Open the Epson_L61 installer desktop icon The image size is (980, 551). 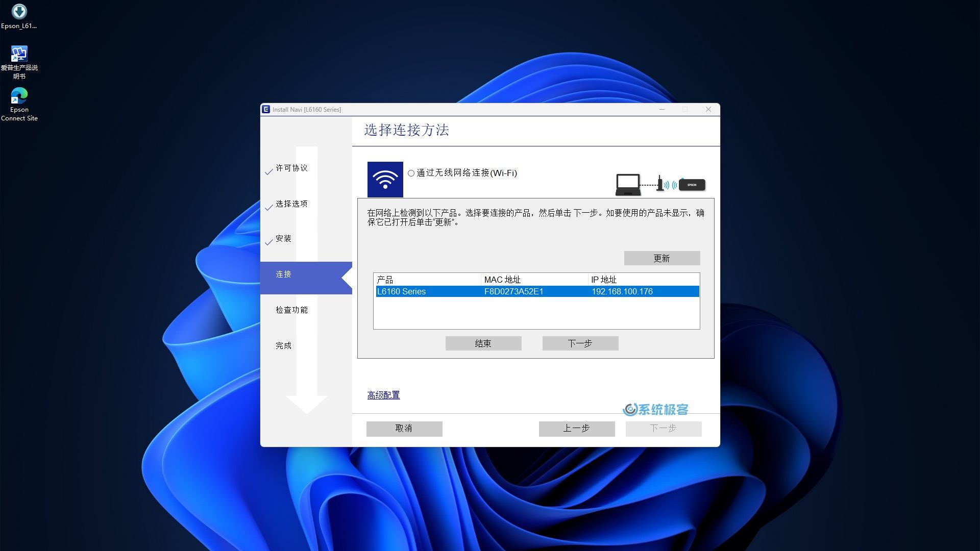click(x=19, y=16)
